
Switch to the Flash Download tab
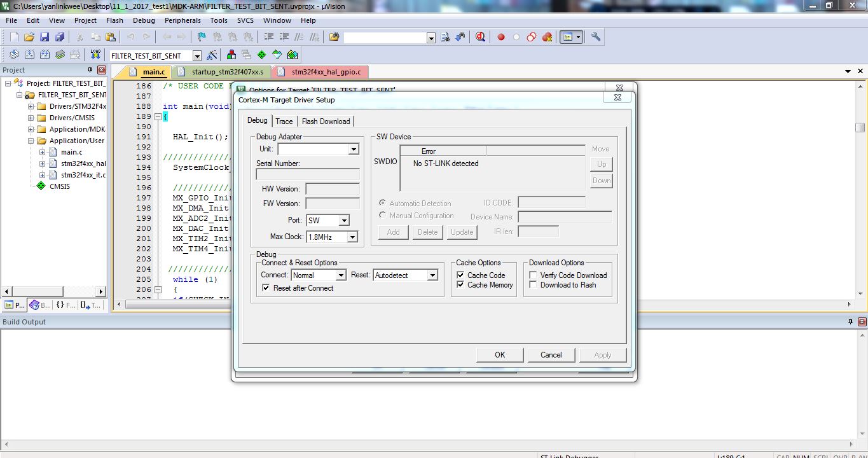[x=326, y=121]
